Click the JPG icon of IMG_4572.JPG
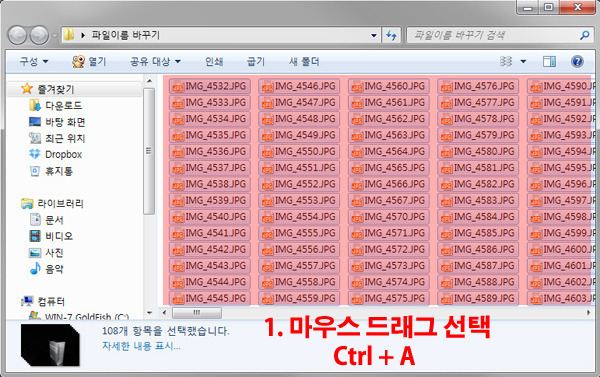This screenshot has height=377, width=600. 357,251
